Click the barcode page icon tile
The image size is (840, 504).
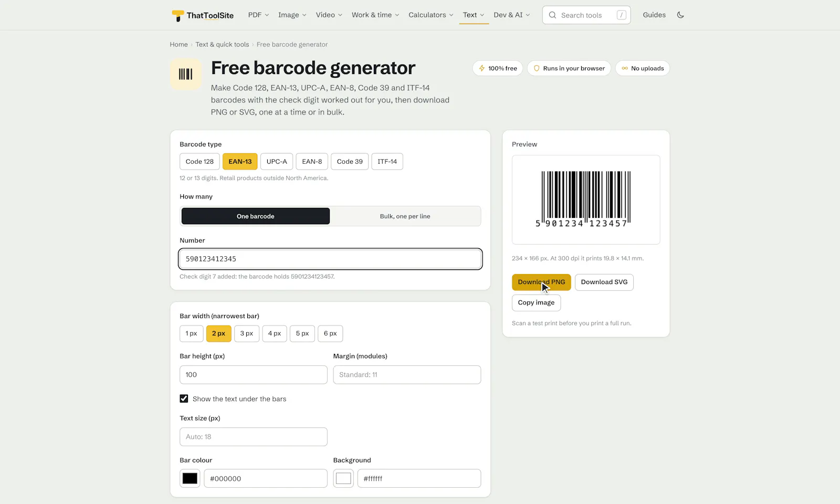coord(185,74)
